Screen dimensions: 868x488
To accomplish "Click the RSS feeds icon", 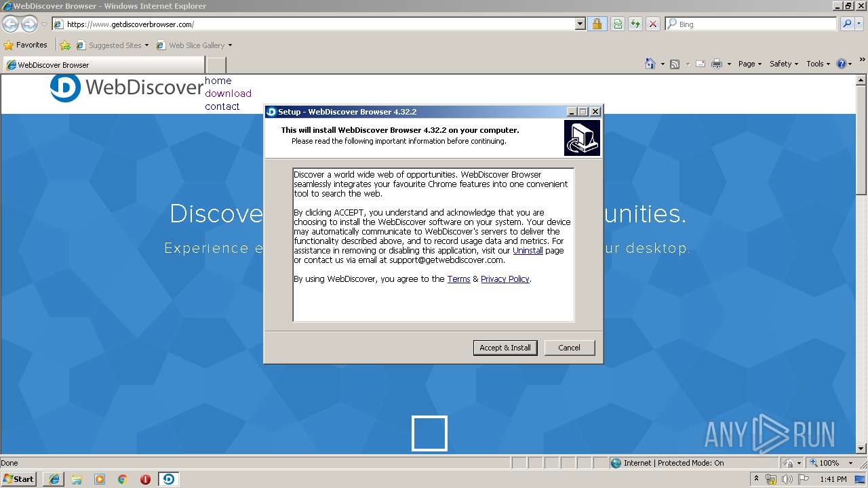I will click(x=675, y=64).
